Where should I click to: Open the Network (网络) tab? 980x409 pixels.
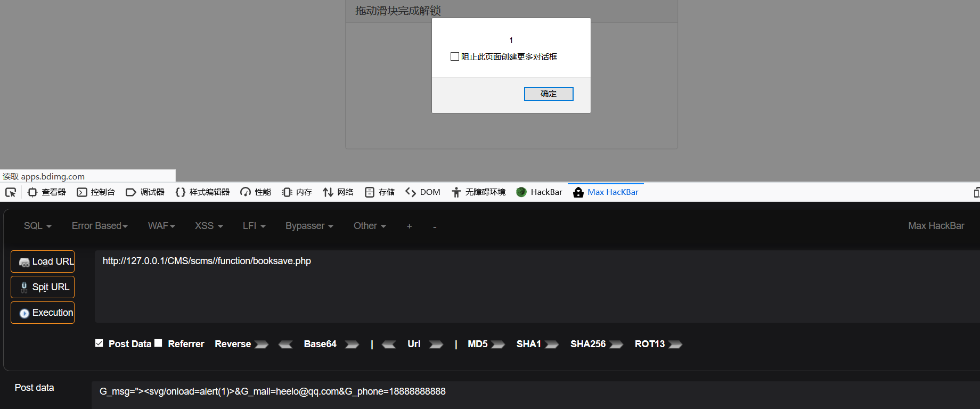click(338, 192)
